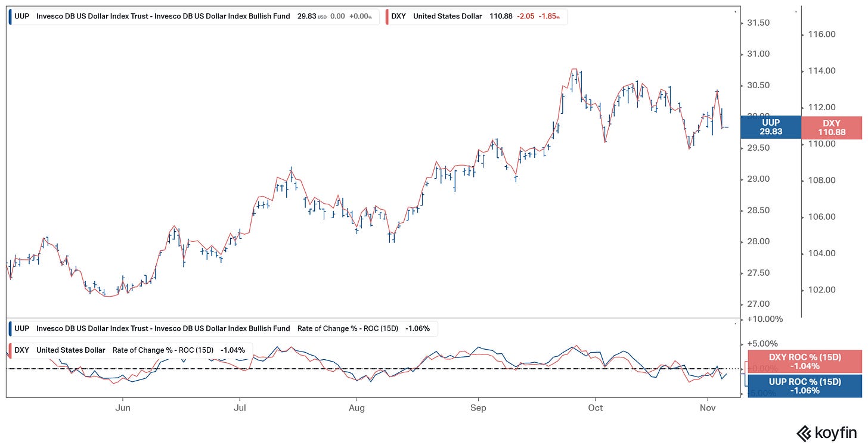This screenshot has height=448, width=868.
Task: Click the 27.00 tick on UUP axis
Action: coord(758,304)
